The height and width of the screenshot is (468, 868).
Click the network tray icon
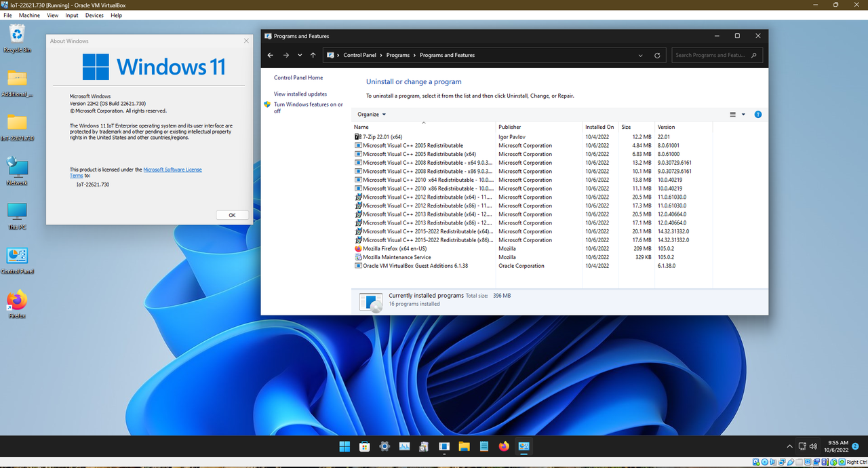(802, 446)
